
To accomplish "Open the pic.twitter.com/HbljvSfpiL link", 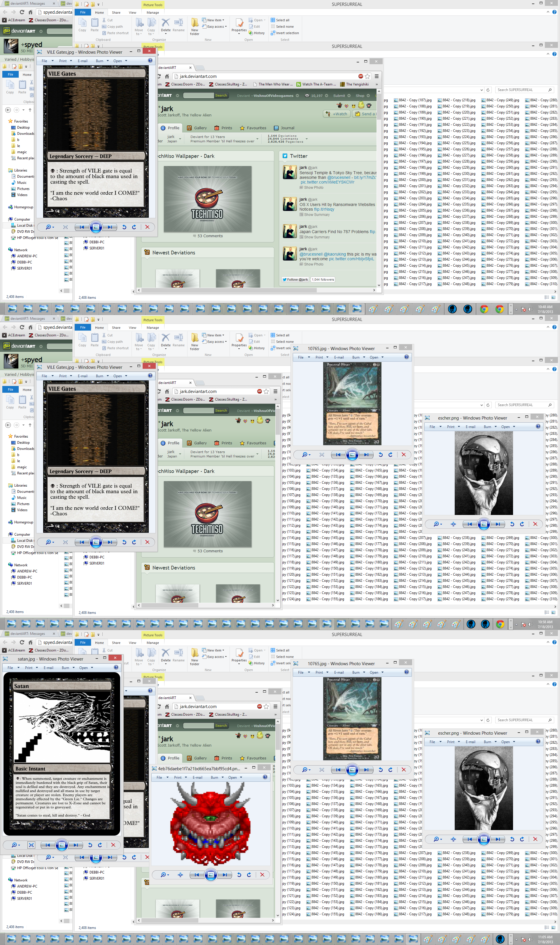I will (351, 259).
